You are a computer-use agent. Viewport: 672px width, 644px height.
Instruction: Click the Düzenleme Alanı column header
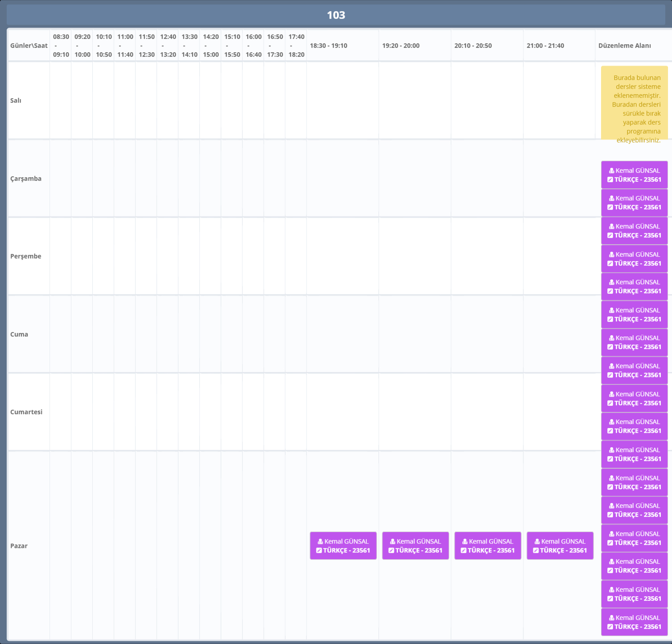[624, 46]
